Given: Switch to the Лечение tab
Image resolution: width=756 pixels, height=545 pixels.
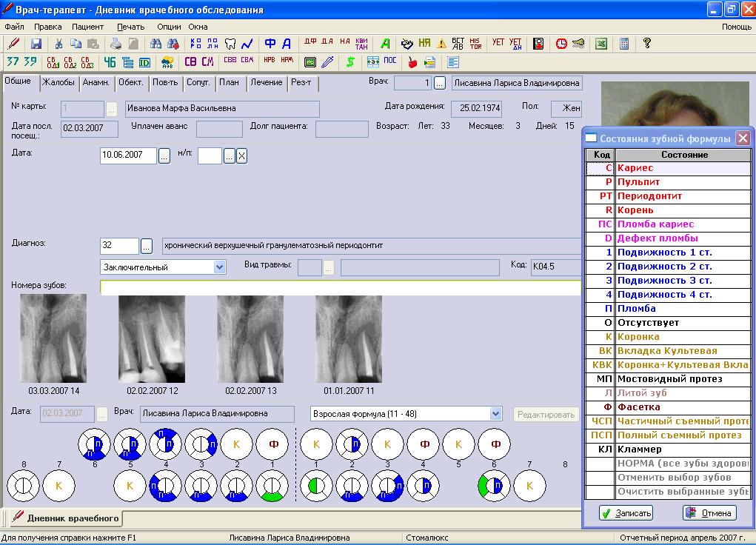Looking at the screenshot, I should tap(266, 82).
